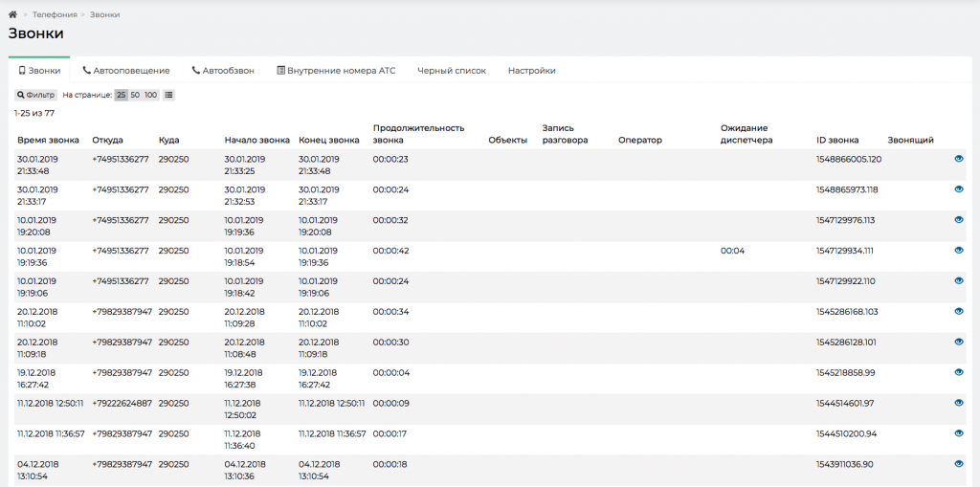The image size is (980, 487).
Task: Select the 00:00:42 duration cell
Action: pos(390,251)
